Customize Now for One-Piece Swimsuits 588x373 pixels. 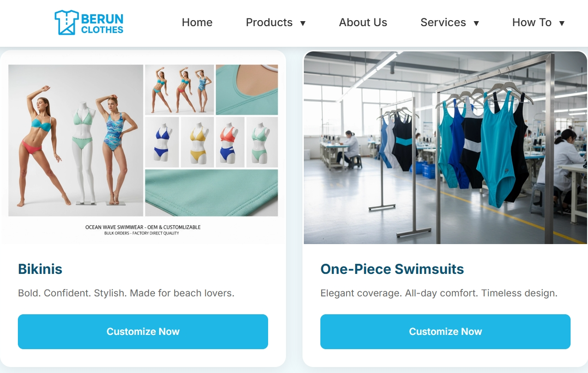445,332
